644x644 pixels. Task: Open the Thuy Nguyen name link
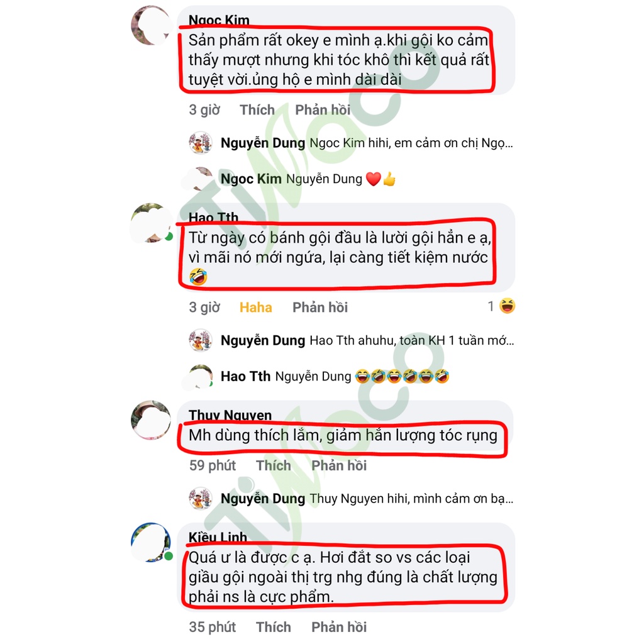click(230, 414)
